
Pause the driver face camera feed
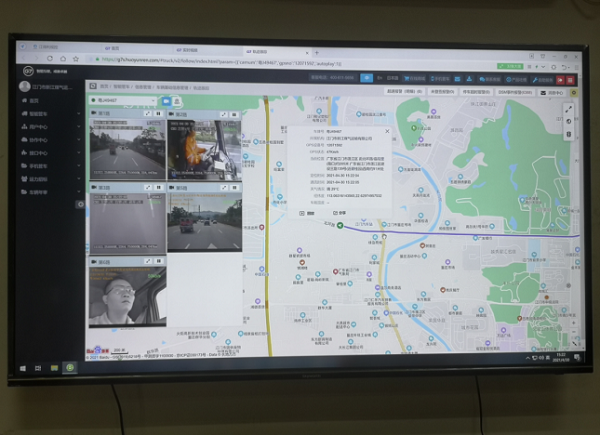[158, 261]
